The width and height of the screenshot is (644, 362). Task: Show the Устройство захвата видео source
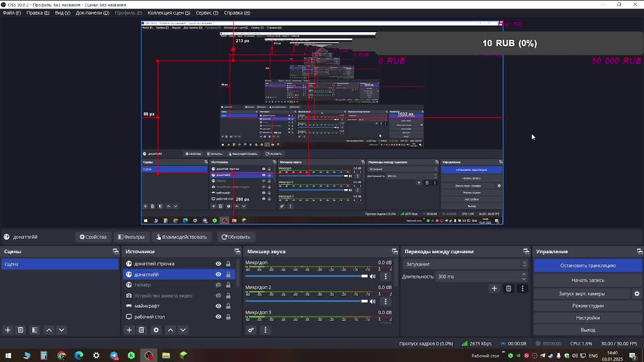coord(218,295)
